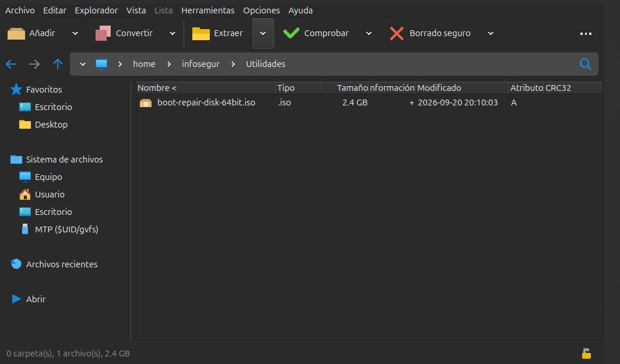Screen dimensions: 620x364
Task: Click the boot-repair-disk ISO file icon
Action: click(x=146, y=103)
